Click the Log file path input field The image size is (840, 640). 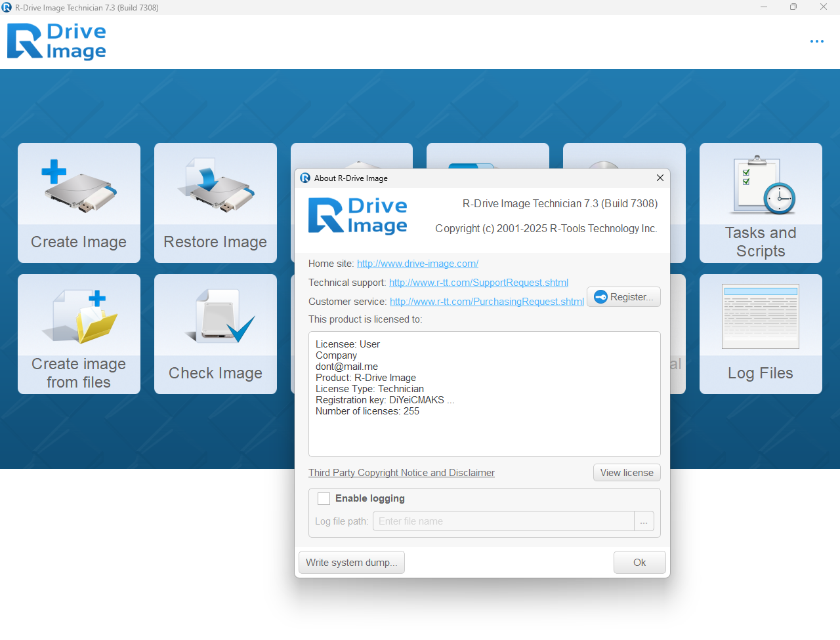(x=503, y=521)
